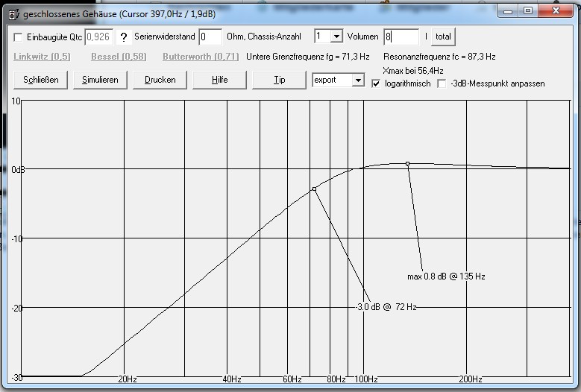Viewport: 581px width, 392px height.
Task: Focus the Volumen input field
Action: (401, 37)
